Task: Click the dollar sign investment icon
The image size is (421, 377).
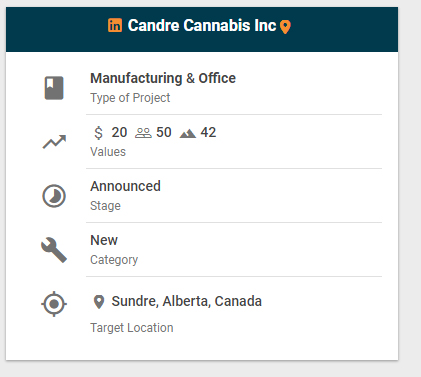Action: click(98, 133)
